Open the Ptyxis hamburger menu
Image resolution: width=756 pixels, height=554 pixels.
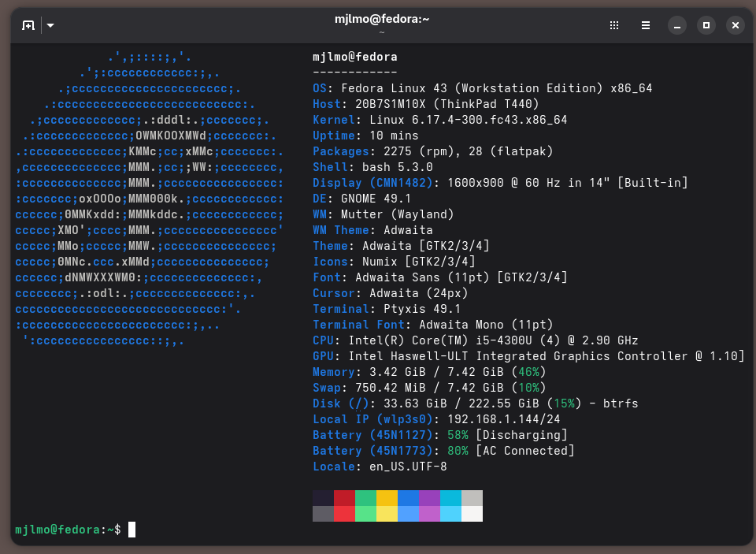point(646,25)
